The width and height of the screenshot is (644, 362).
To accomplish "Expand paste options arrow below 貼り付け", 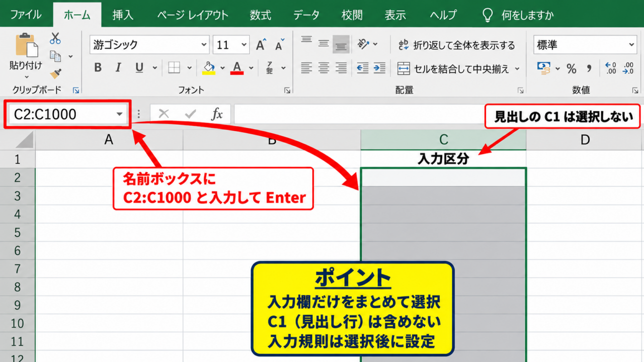I will 27,77.
